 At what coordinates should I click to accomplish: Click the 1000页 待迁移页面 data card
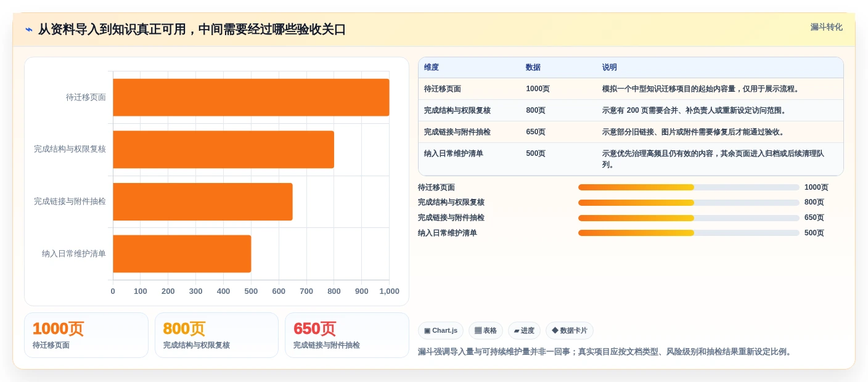86,335
